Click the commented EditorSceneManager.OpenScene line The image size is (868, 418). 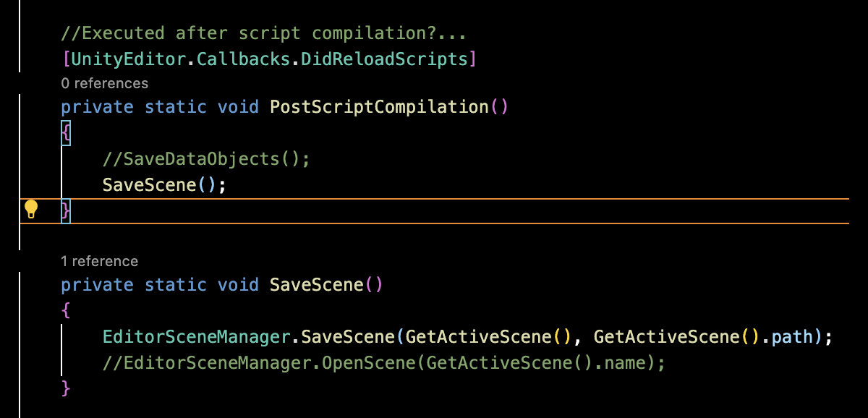tap(383, 363)
